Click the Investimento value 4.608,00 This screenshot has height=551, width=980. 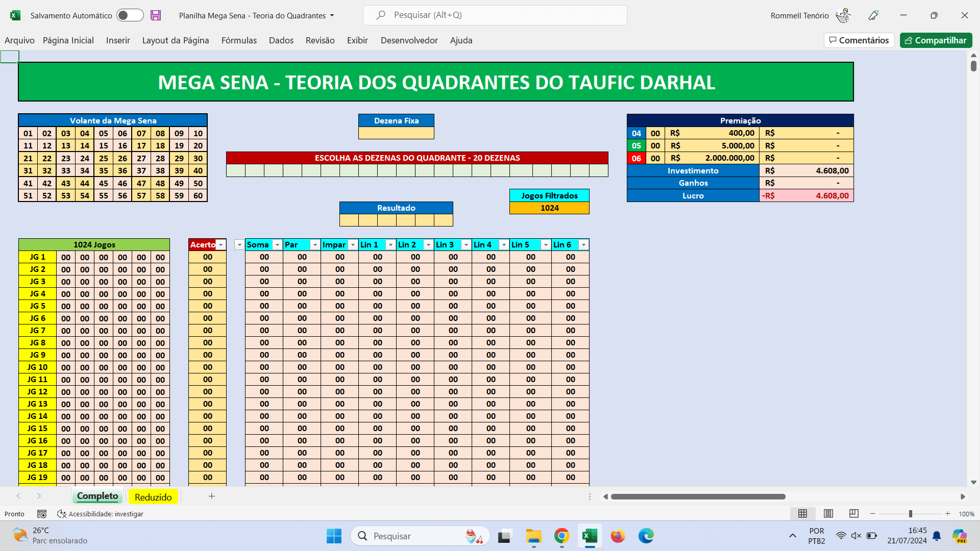click(x=806, y=171)
